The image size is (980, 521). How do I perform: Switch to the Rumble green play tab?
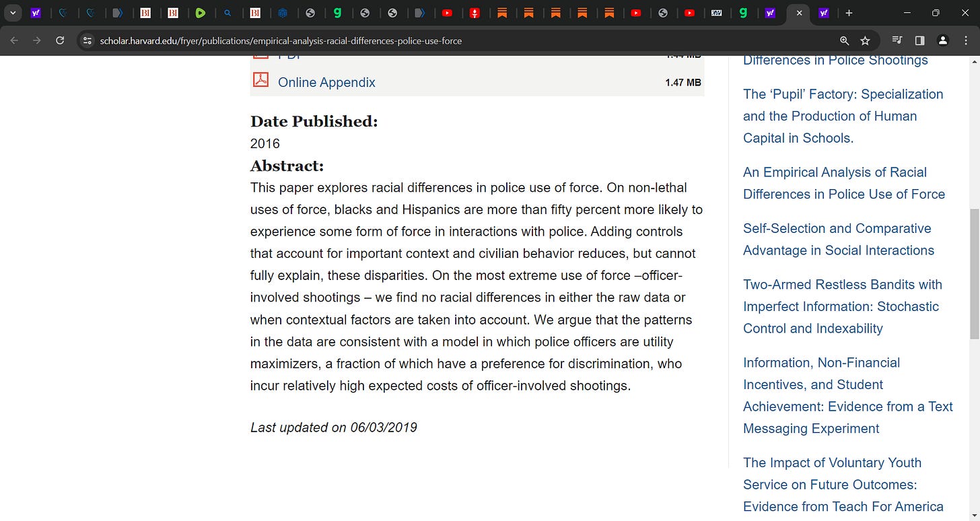(x=200, y=13)
